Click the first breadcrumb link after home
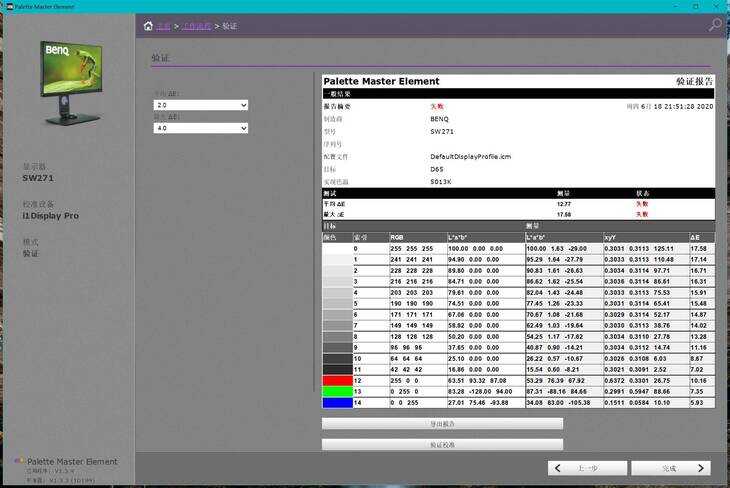This screenshot has width=730, height=488. [163, 26]
